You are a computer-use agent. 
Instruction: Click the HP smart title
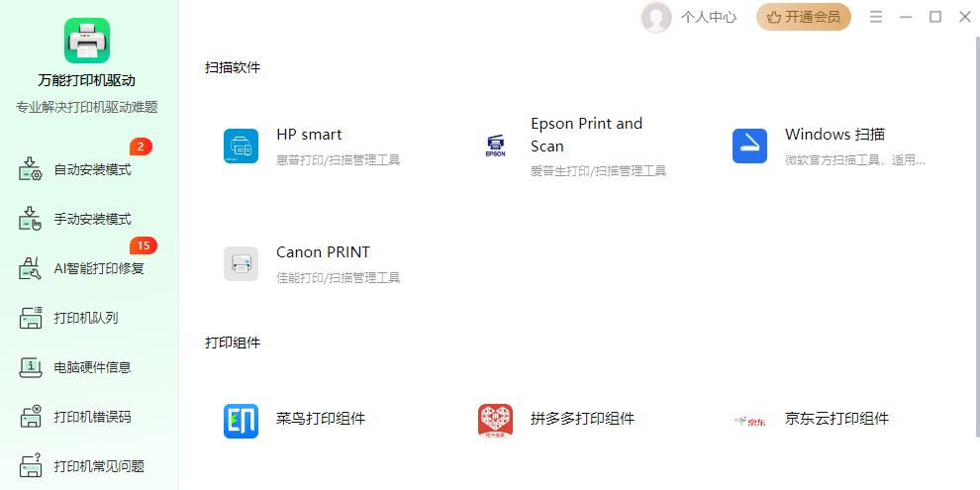[309, 135]
